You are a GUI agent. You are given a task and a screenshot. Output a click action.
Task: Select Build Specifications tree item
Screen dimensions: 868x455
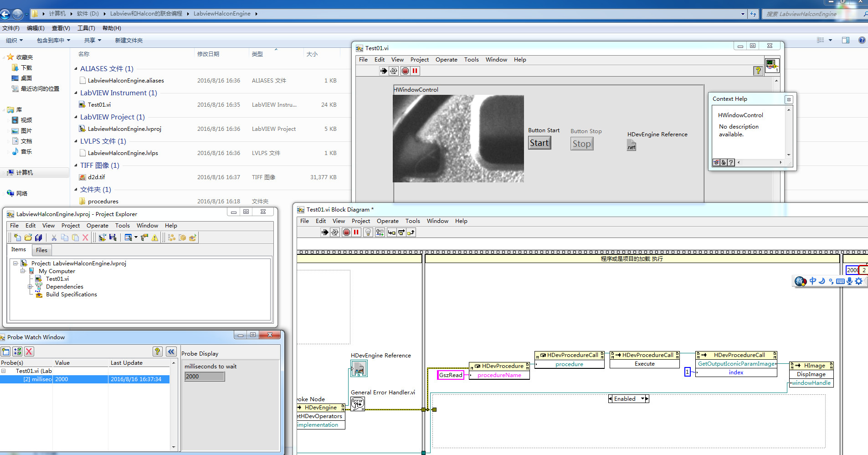pos(72,295)
